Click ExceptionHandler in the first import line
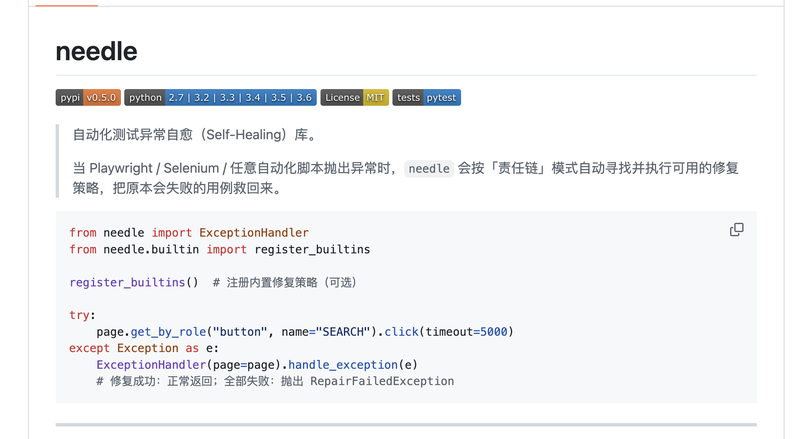The width and height of the screenshot is (800, 439). [x=254, y=233]
